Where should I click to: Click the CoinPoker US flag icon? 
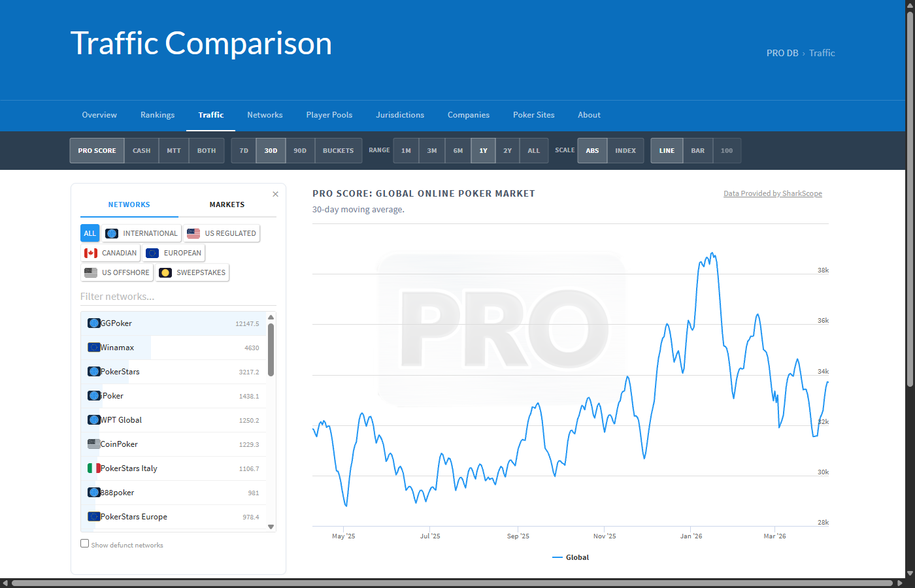[x=94, y=444]
